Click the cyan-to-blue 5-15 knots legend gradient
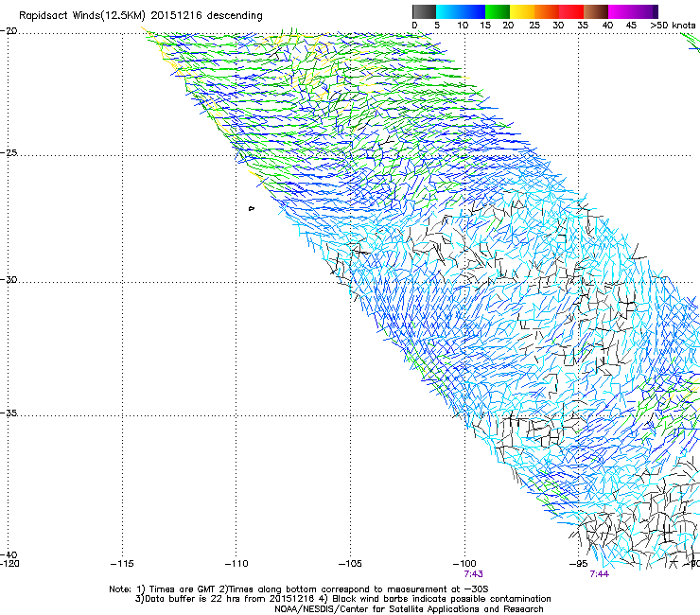Image resolution: width=700 pixels, height=615 pixels. 461,11
